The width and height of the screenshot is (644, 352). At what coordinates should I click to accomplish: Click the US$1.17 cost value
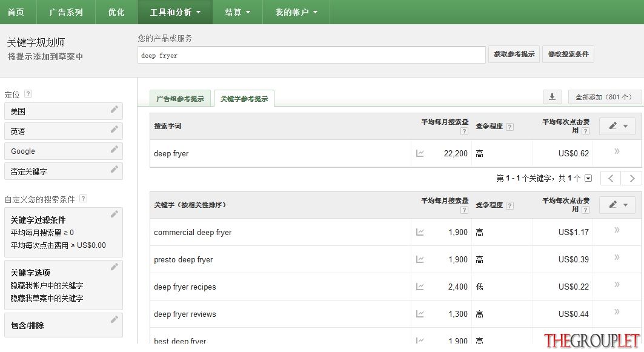click(x=573, y=233)
